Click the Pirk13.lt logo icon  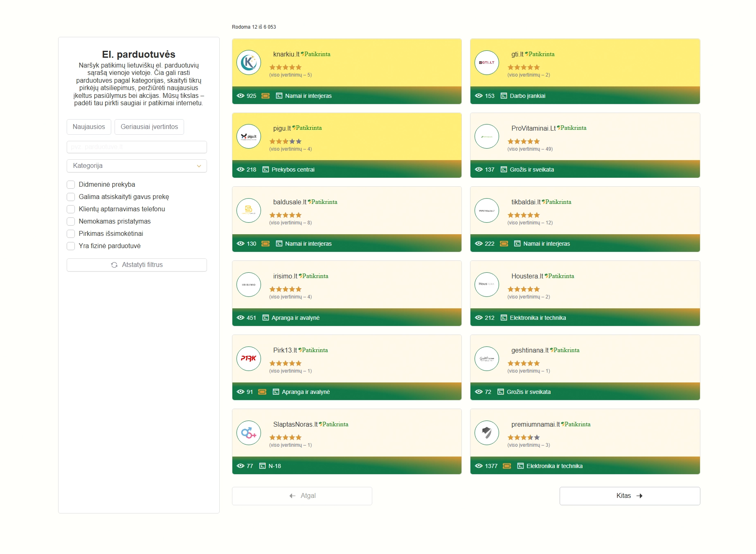(x=248, y=359)
